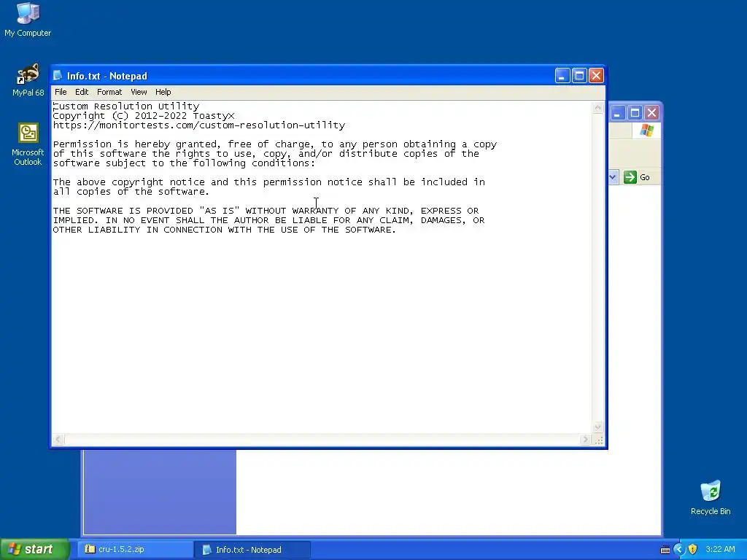
Task: Open the Help menu in Notepad
Action: [163, 92]
